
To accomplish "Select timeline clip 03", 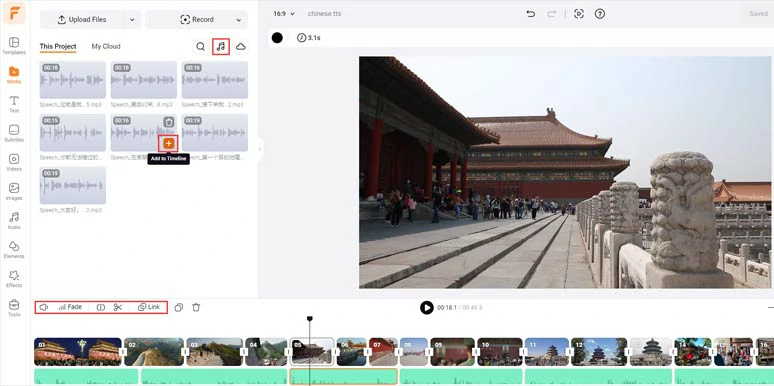I will [x=214, y=351].
